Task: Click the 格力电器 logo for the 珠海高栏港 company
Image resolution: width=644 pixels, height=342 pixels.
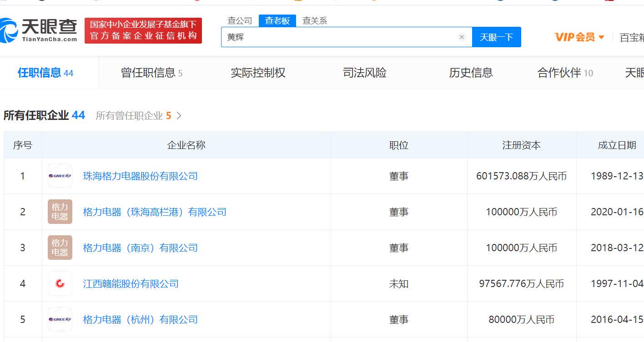Action: pos(60,212)
